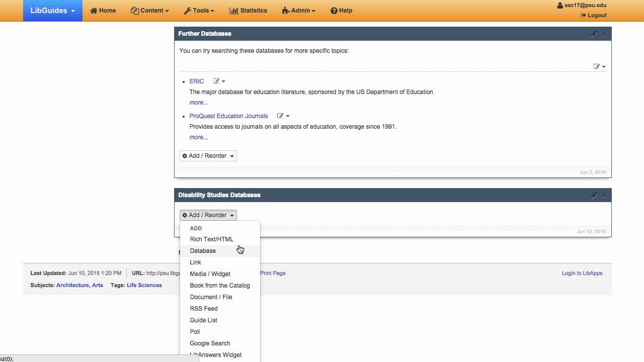The height and width of the screenshot is (362, 644).
Task: Open the Admin menu
Action: 299,11
